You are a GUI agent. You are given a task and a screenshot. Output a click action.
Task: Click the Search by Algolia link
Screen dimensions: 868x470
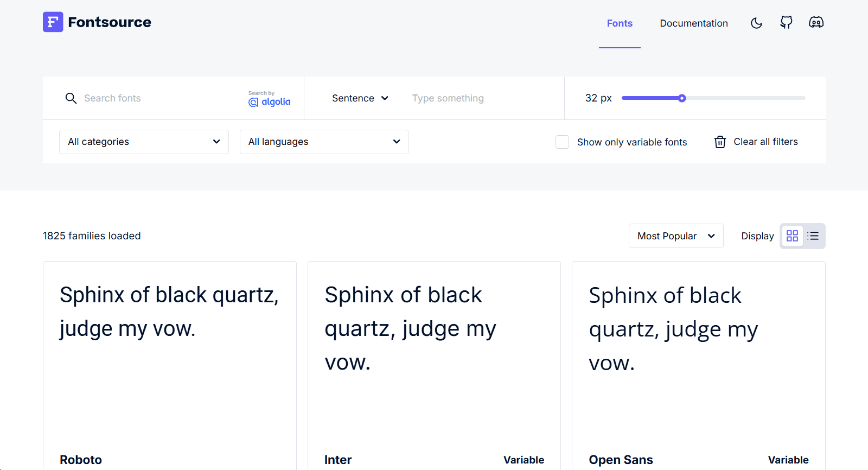click(x=269, y=98)
